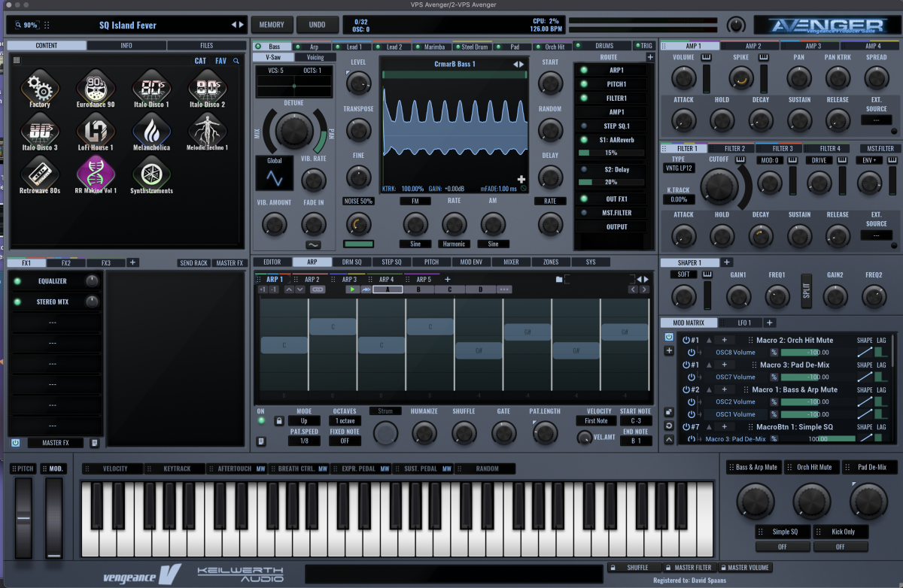
Task: Toggle power for Macro 2: Orch Hit Mute
Action: (686, 341)
